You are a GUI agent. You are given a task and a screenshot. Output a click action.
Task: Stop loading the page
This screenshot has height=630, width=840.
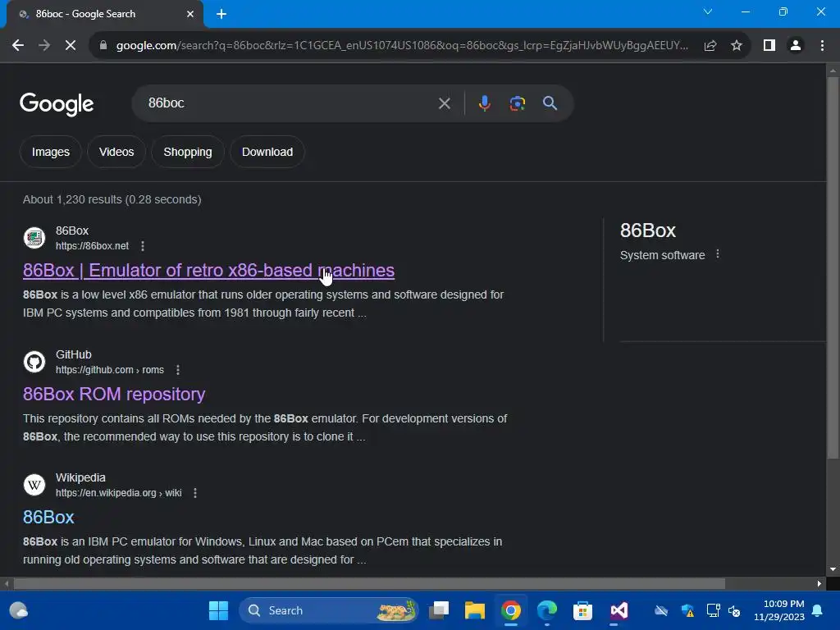71,46
